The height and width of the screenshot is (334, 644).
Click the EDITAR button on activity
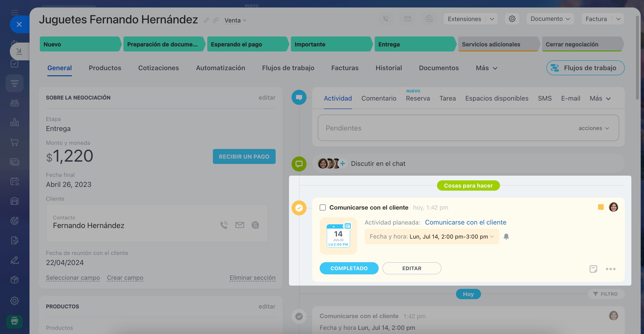(411, 268)
